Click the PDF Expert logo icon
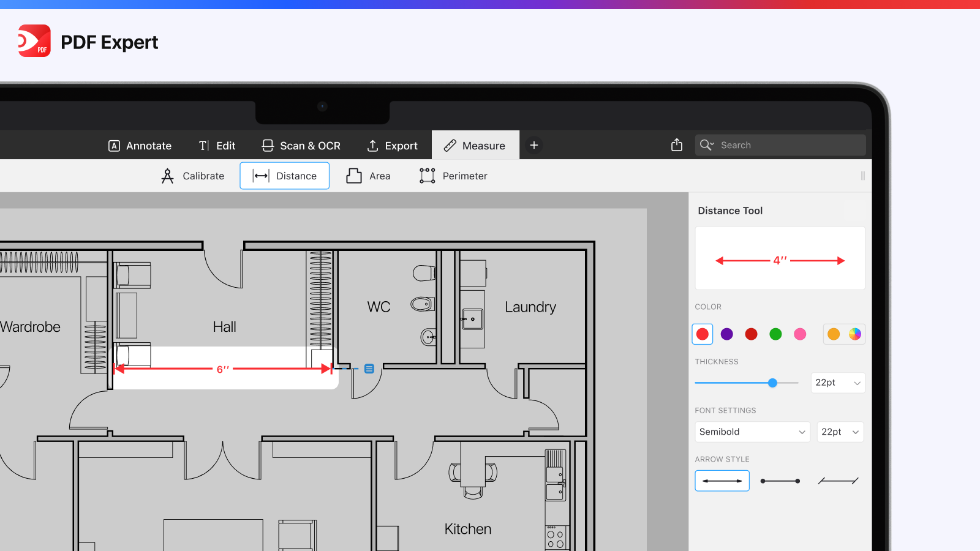 pos(34,41)
